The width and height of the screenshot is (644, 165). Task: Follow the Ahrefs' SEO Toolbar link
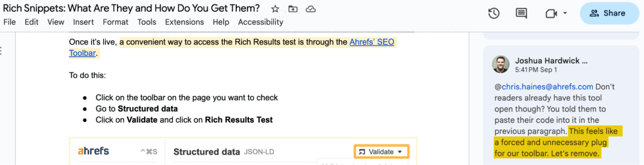[x=372, y=42]
